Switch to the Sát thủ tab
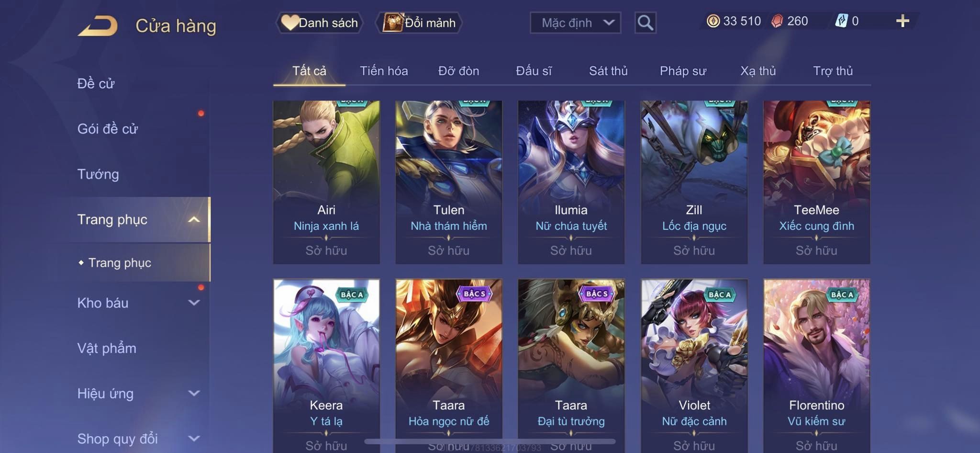This screenshot has width=980, height=453. coord(608,71)
